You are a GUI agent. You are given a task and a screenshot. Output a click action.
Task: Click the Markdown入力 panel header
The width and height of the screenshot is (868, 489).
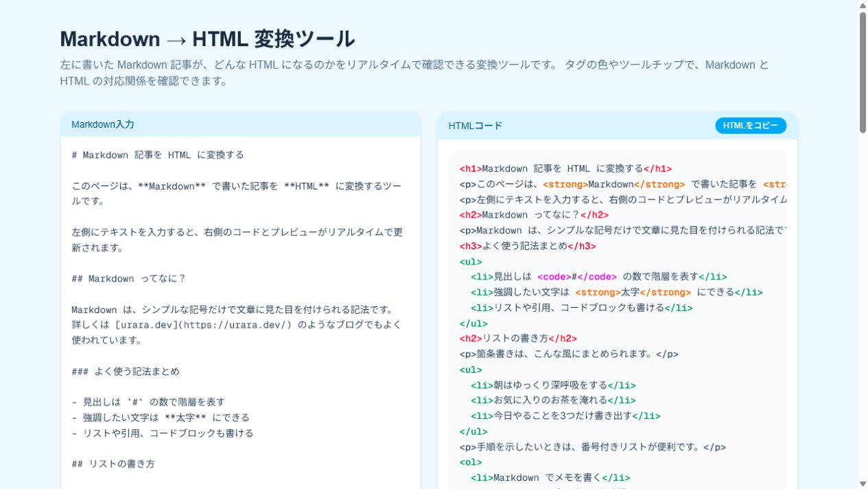click(240, 124)
